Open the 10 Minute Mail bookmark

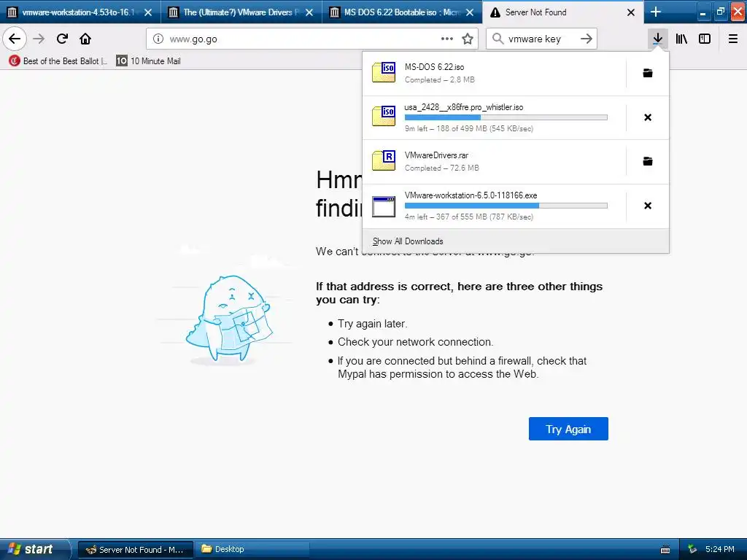pos(148,61)
